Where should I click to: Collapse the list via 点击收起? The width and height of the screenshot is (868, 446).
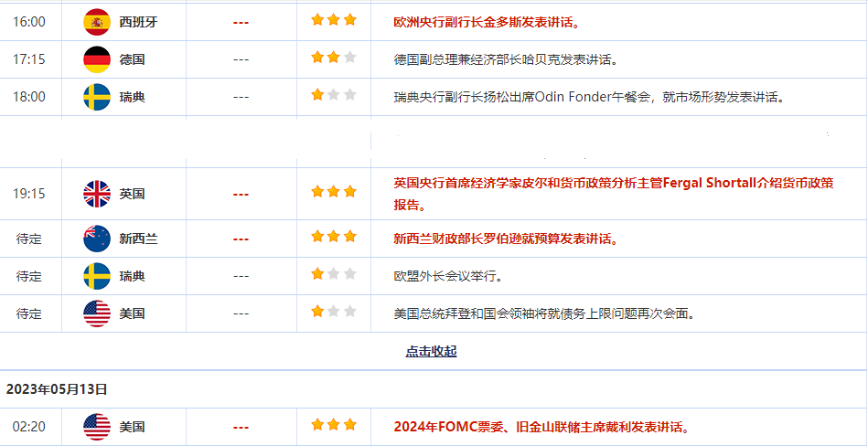431,351
